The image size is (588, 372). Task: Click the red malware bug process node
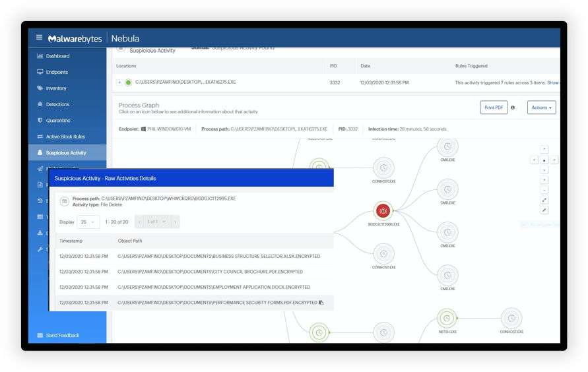(383, 210)
